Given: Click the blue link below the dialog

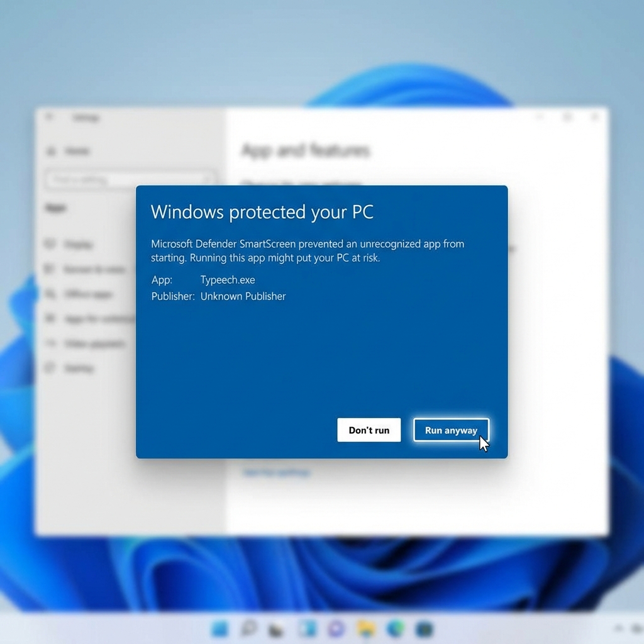Looking at the screenshot, I should coord(276,472).
